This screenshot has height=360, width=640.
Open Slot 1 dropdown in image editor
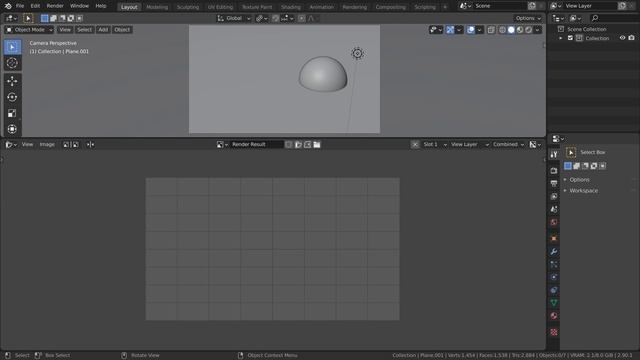coord(434,144)
